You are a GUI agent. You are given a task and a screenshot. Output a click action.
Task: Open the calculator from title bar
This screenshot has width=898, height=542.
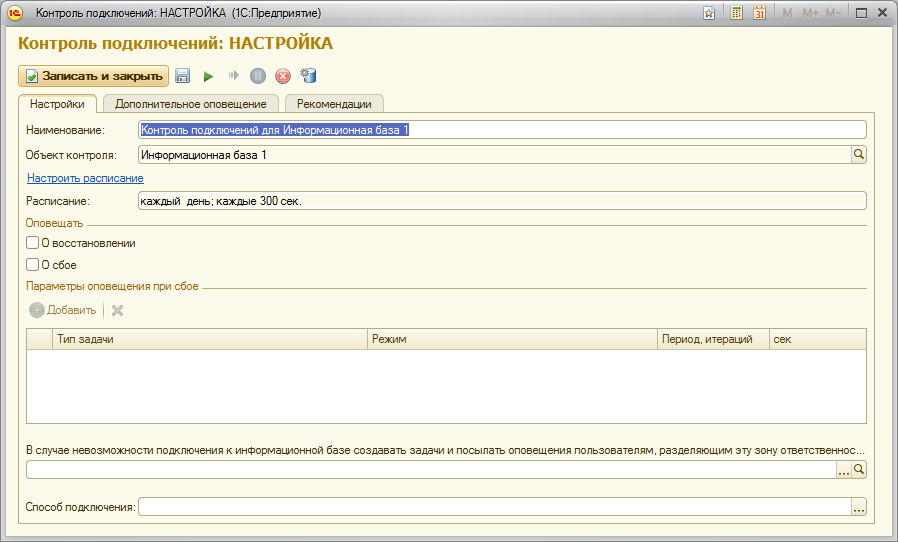tap(737, 13)
